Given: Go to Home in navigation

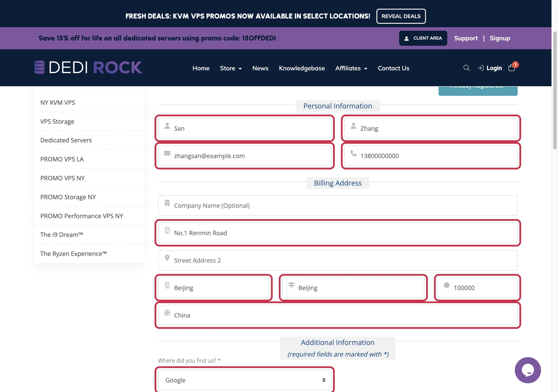Looking at the screenshot, I should [201, 68].
